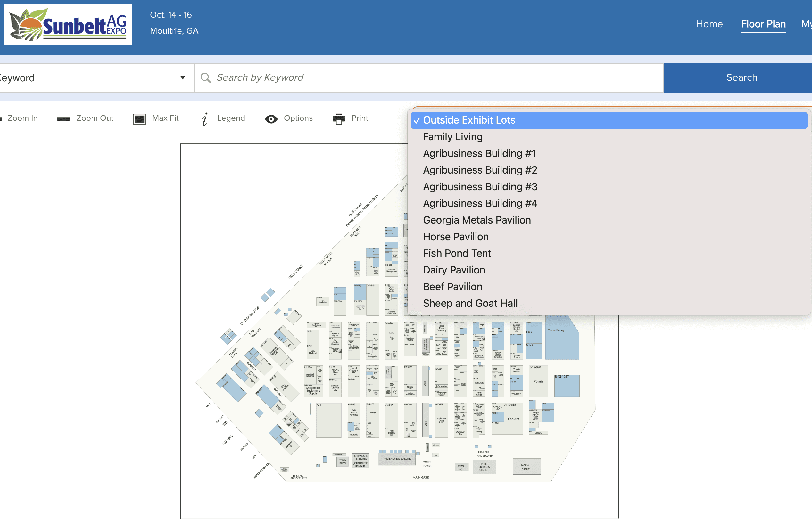
Task: Click the Options eye icon
Action: (x=271, y=119)
